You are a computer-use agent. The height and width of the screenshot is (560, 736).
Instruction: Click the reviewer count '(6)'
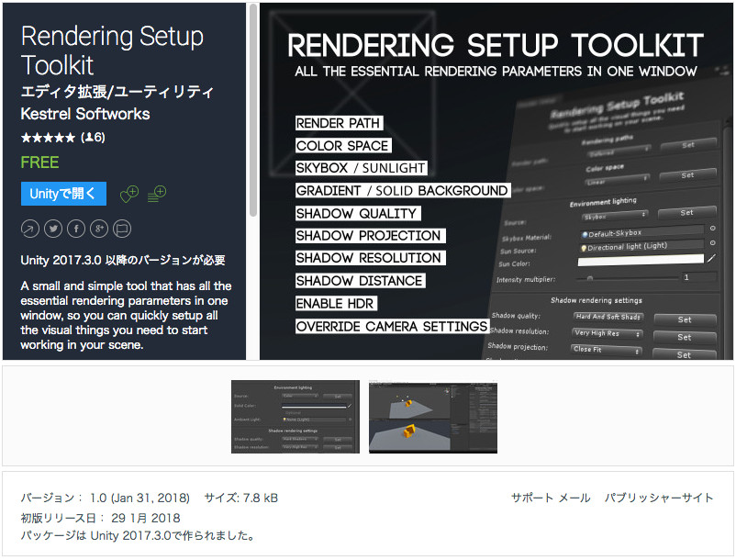coord(93,138)
